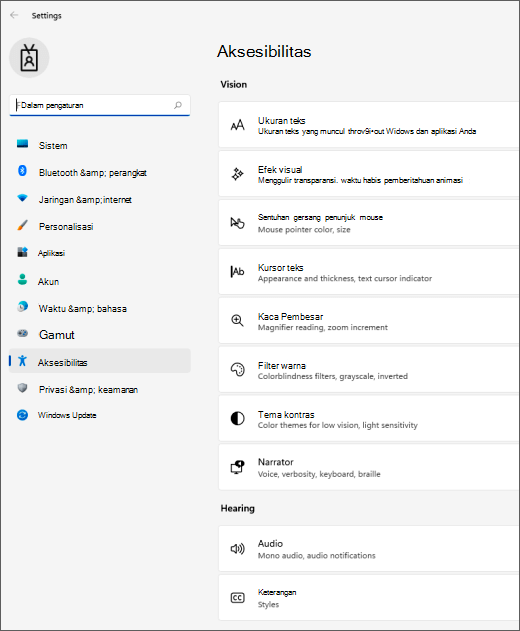Open Efek visual settings
520x631 pixels.
pyautogui.click(x=369, y=174)
